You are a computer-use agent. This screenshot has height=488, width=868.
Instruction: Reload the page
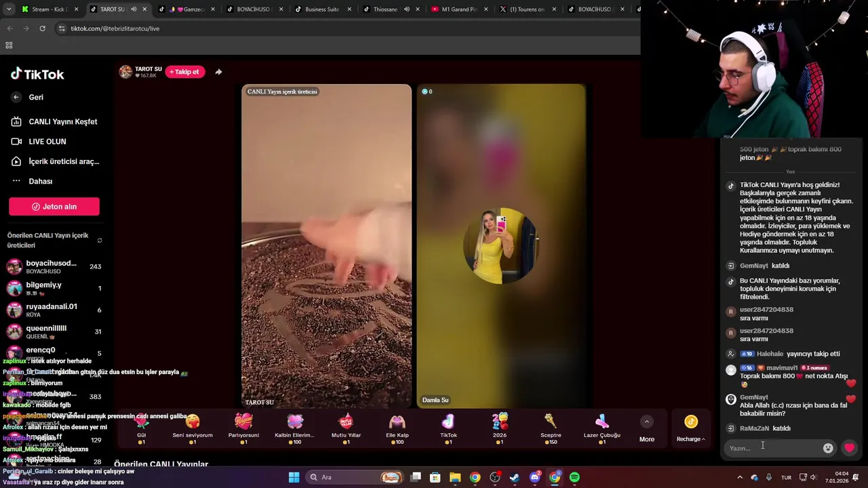coord(42,28)
